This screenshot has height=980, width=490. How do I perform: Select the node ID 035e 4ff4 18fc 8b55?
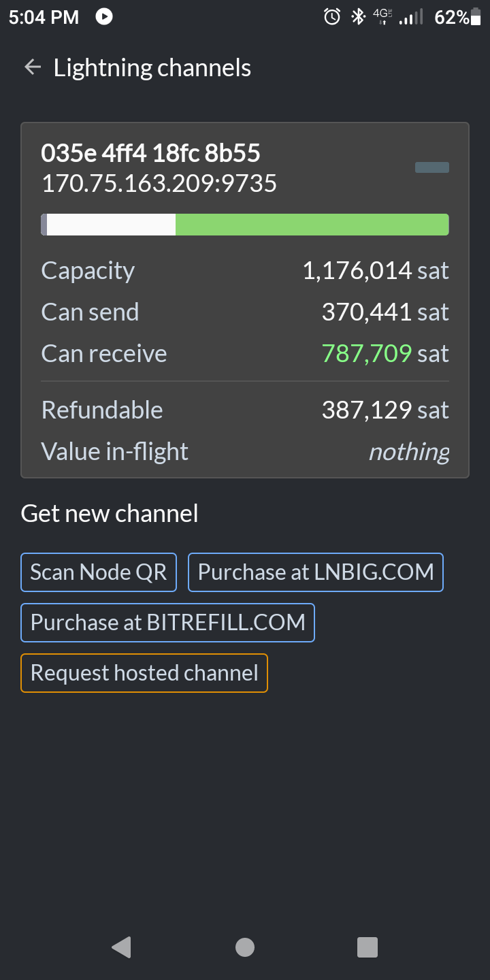[150, 153]
